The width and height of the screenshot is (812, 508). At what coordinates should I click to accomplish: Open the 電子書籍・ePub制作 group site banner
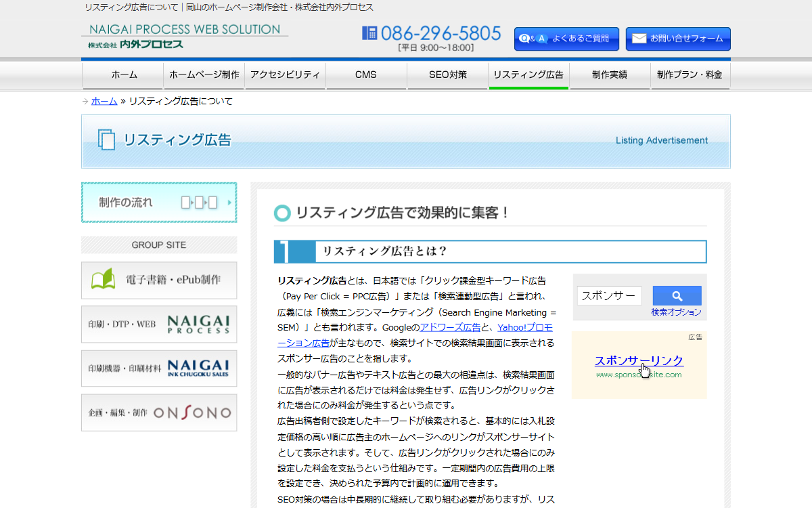[159, 280]
